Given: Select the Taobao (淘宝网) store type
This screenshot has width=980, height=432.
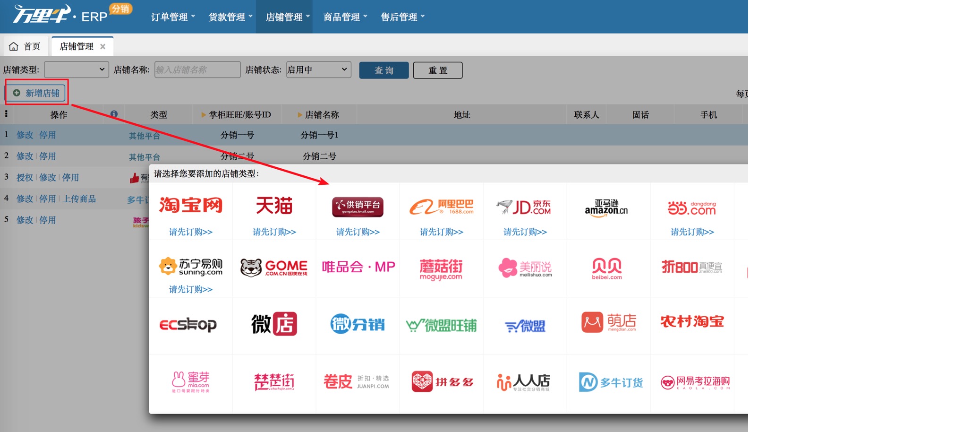Looking at the screenshot, I should pyautogui.click(x=191, y=206).
